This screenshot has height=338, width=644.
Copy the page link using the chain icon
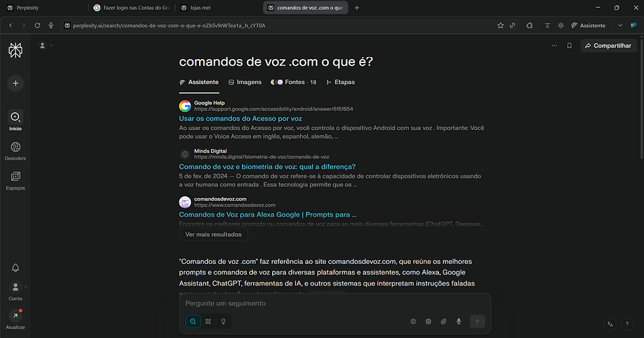[x=513, y=26]
